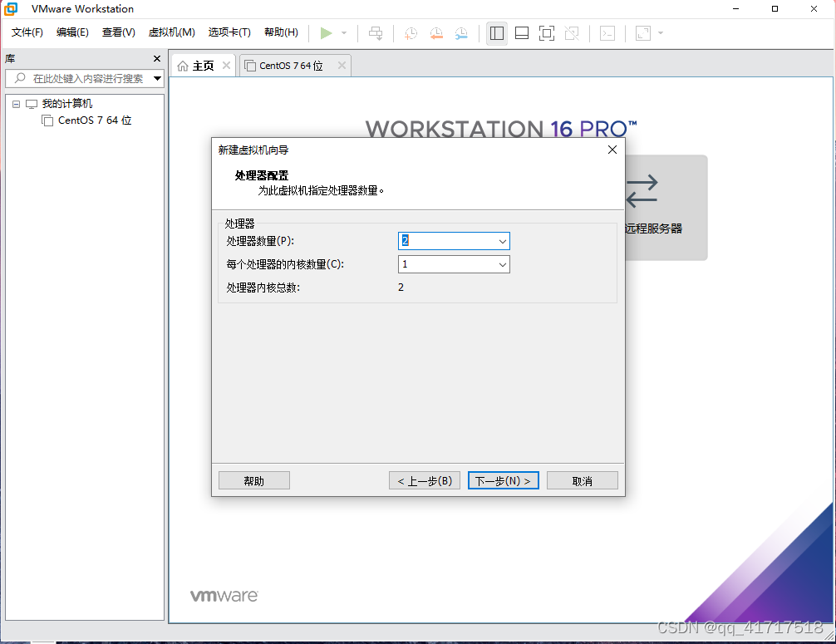Viewport: 836px width, 644px height.
Task: Open the 编辑(E) menu
Action: pos(72,32)
